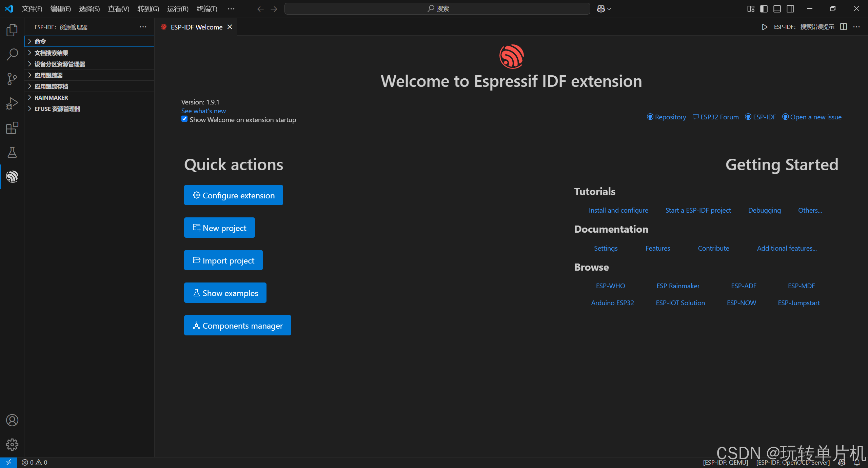The width and height of the screenshot is (868, 468).
Task: Toggle the primary sidebar visibility
Action: click(764, 8)
